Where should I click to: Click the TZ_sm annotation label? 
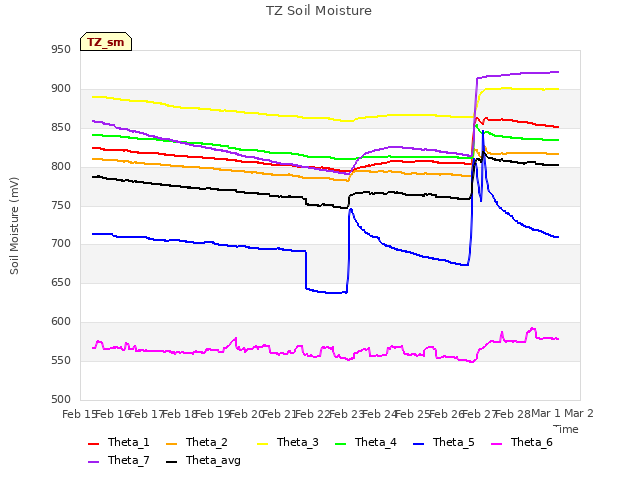106,42
